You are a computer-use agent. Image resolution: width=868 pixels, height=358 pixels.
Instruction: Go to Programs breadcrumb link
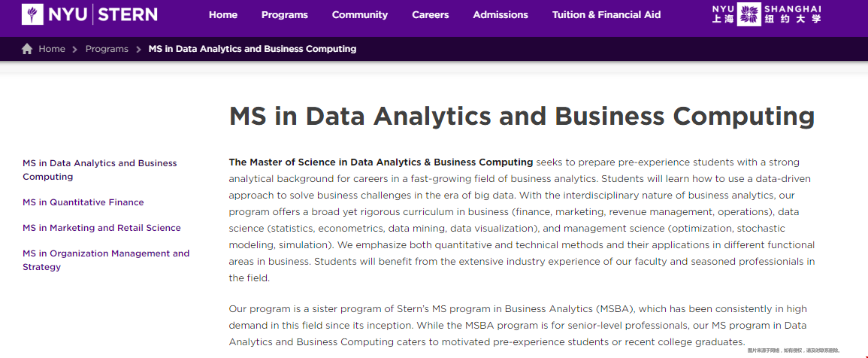[106, 49]
